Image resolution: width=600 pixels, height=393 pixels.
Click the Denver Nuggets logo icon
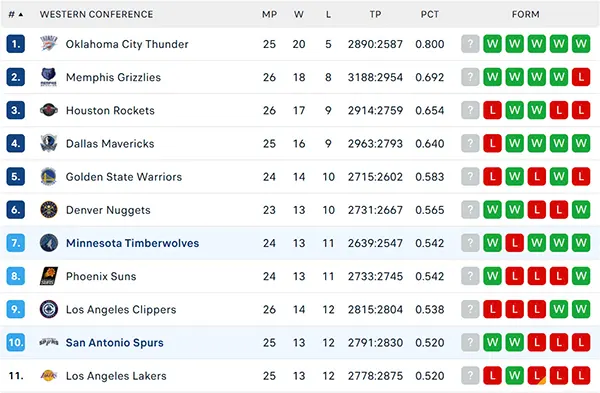(x=49, y=210)
